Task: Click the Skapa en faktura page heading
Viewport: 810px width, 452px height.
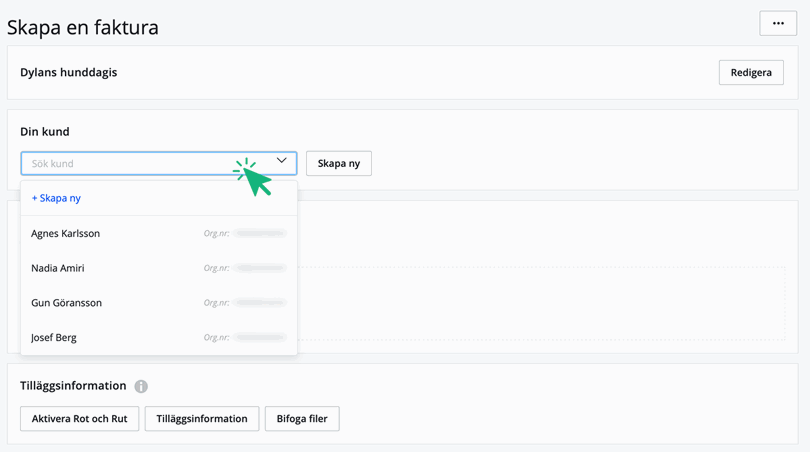Action: [83, 27]
